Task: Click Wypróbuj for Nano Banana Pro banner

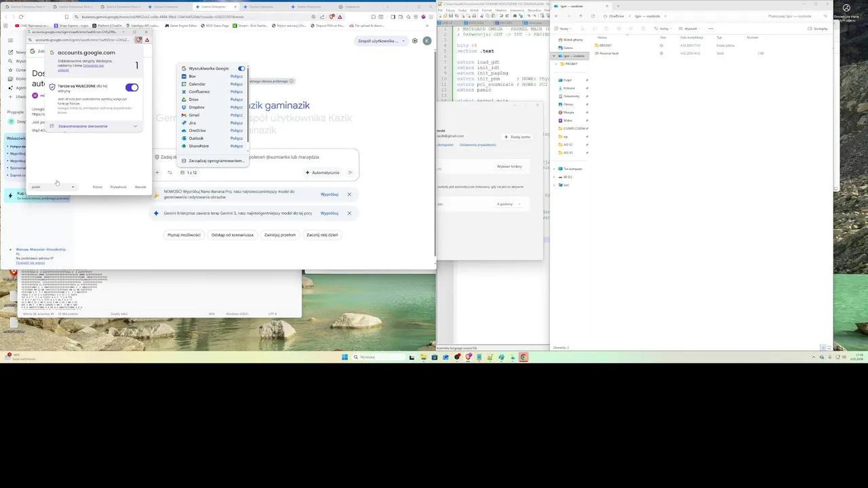Action: click(330, 195)
